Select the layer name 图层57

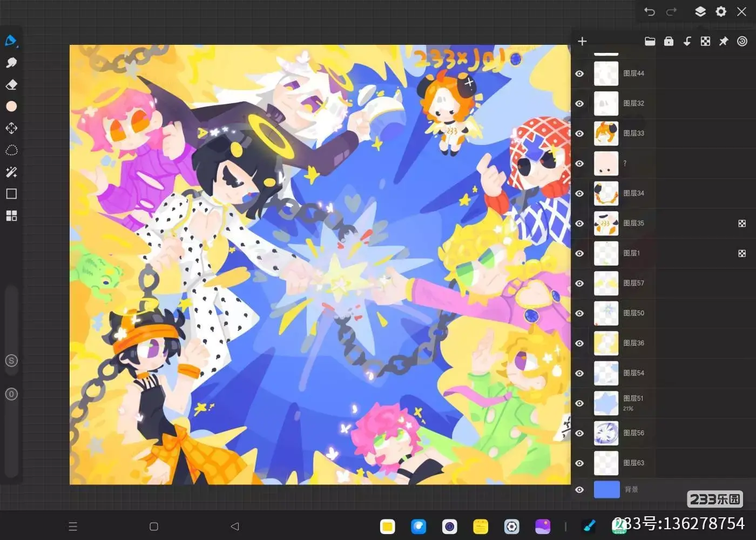(x=633, y=283)
